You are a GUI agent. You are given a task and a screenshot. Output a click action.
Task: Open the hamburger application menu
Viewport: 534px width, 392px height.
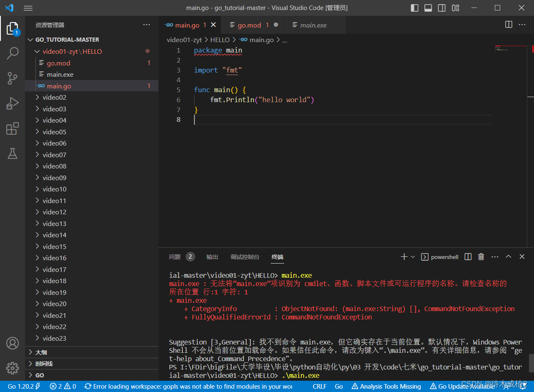coord(28,8)
